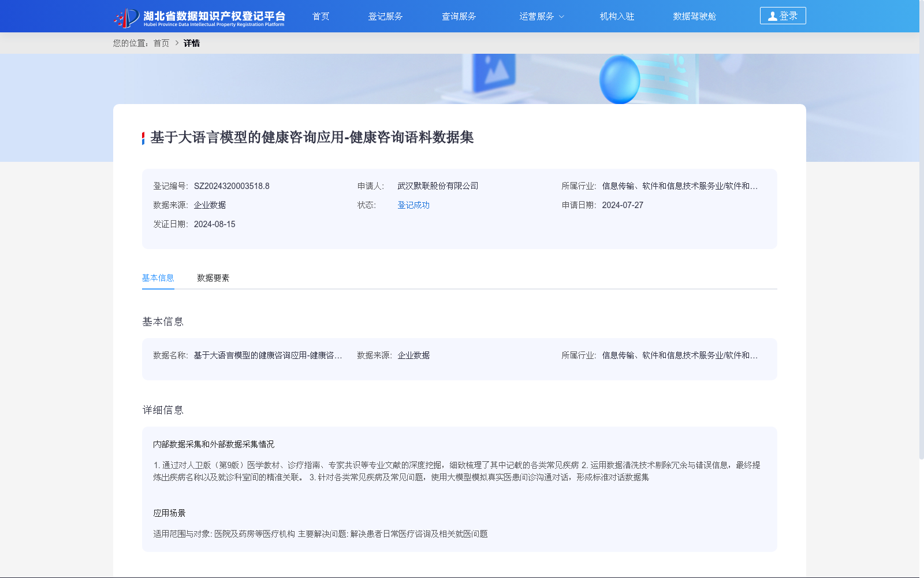Open the 登记服务 menu item
The height and width of the screenshot is (578, 924).
(x=385, y=16)
